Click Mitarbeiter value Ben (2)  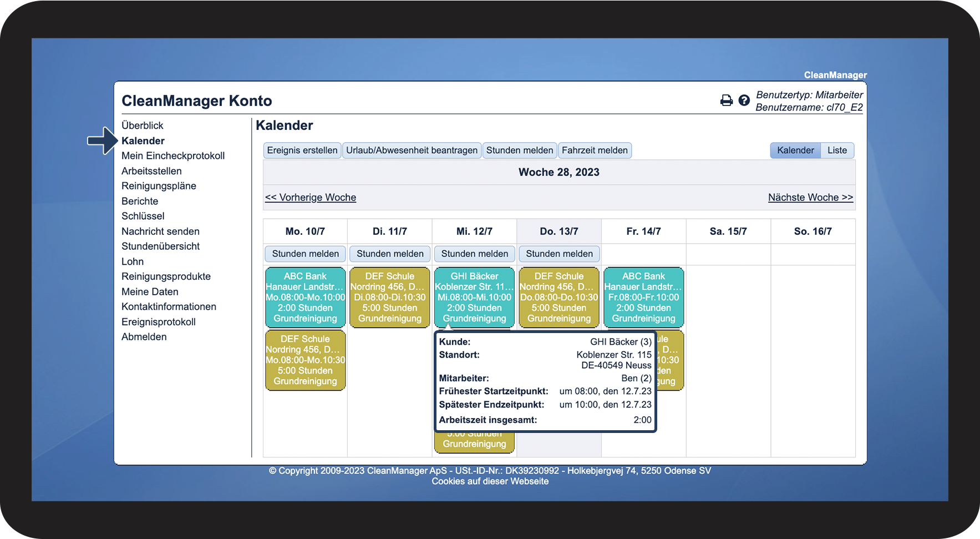coord(637,379)
